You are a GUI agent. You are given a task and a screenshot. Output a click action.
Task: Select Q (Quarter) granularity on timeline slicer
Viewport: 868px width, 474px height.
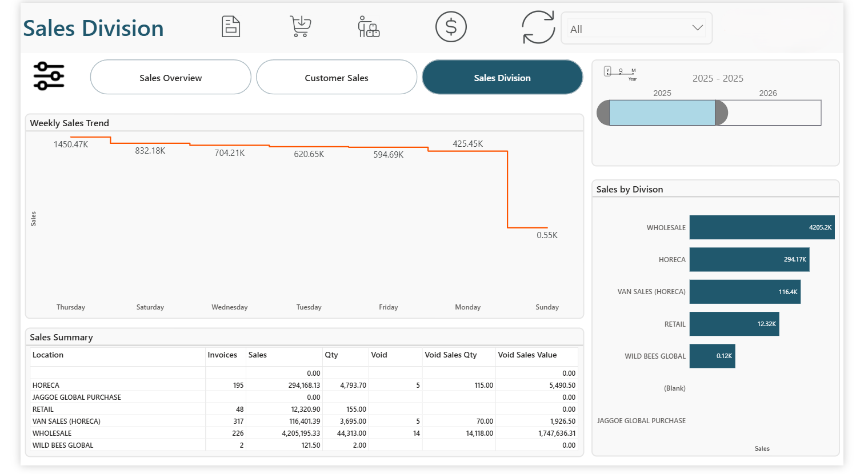tap(621, 71)
